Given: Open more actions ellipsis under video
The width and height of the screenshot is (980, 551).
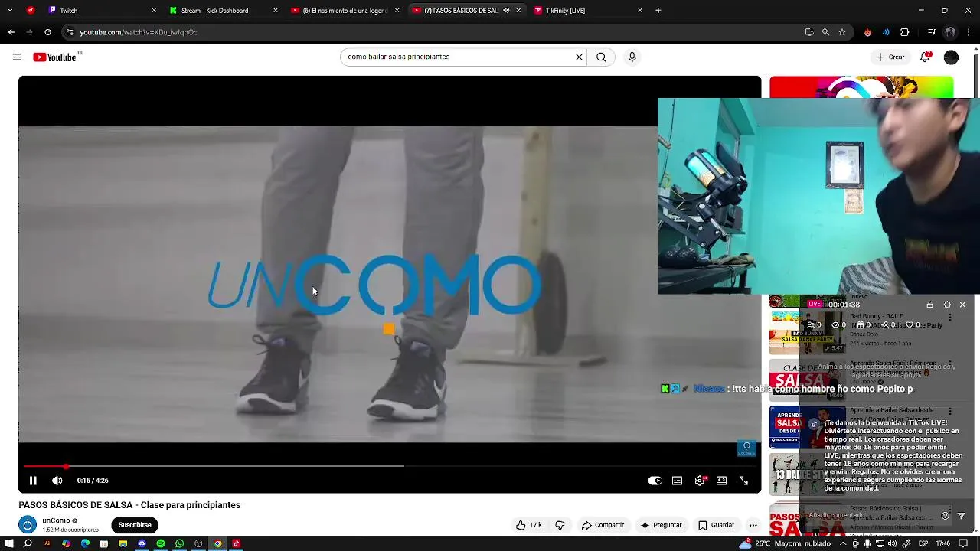Looking at the screenshot, I should tap(753, 525).
